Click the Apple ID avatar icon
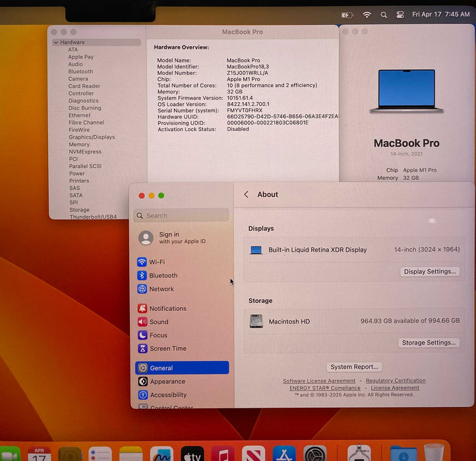476x461 pixels. (x=146, y=238)
